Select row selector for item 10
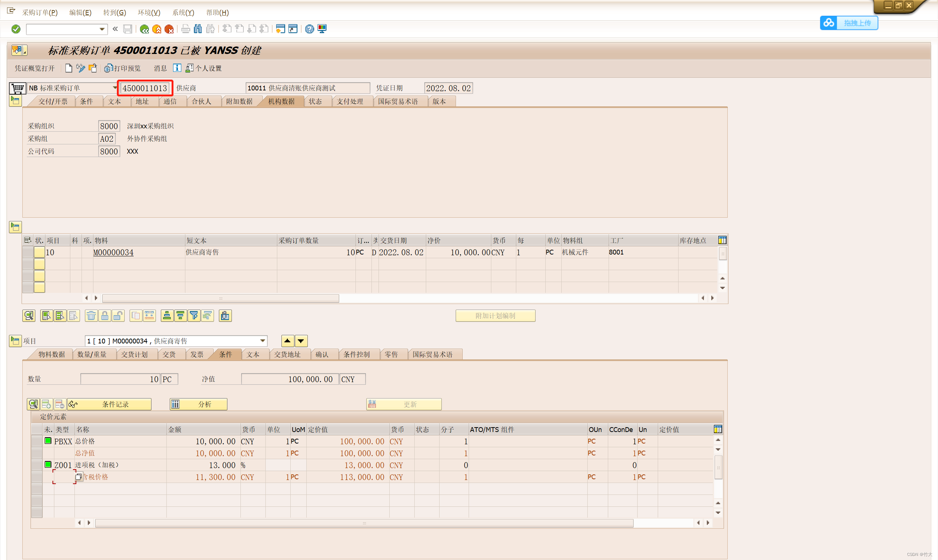 coord(28,252)
